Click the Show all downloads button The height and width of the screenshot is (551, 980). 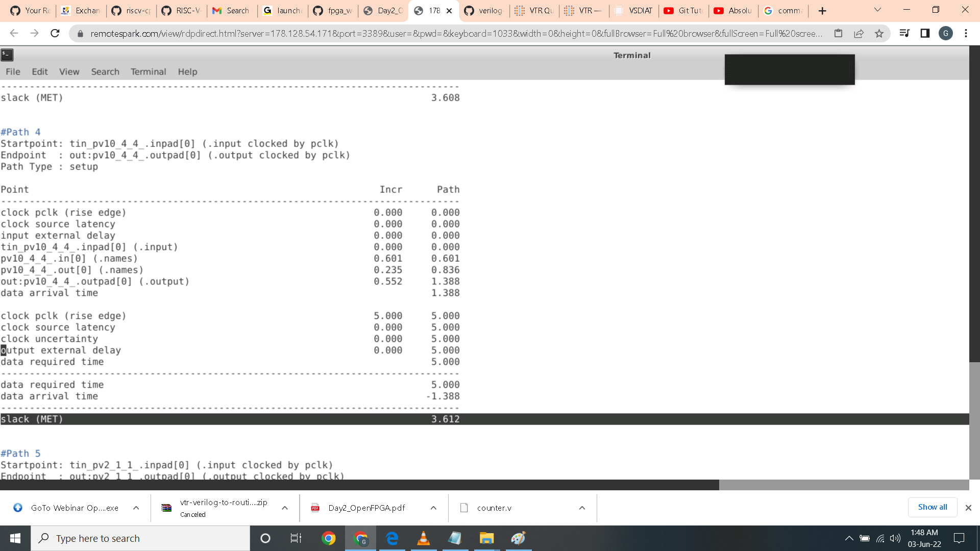[932, 507]
